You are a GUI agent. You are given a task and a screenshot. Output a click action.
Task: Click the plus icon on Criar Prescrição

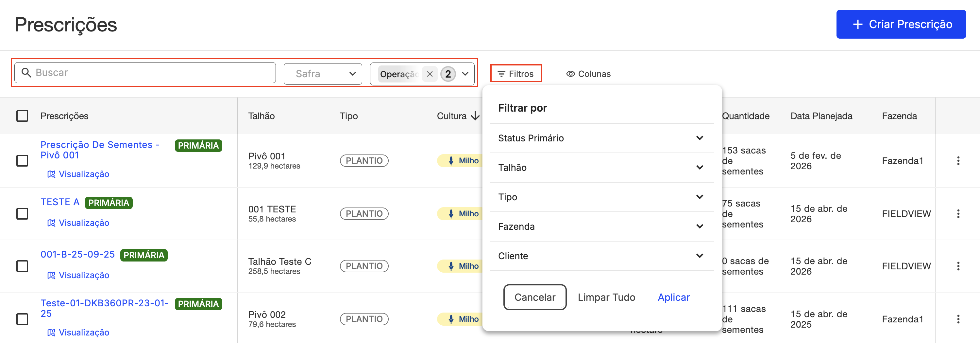pos(857,25)
